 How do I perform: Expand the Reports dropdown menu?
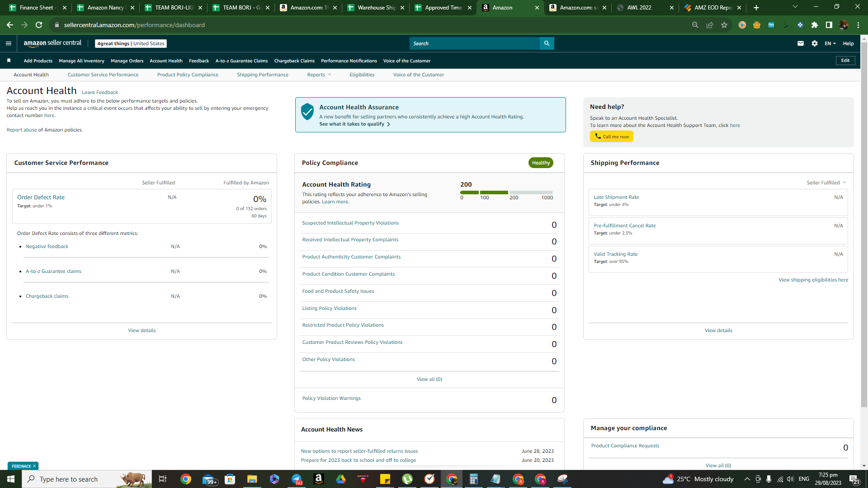click(319, 75)
